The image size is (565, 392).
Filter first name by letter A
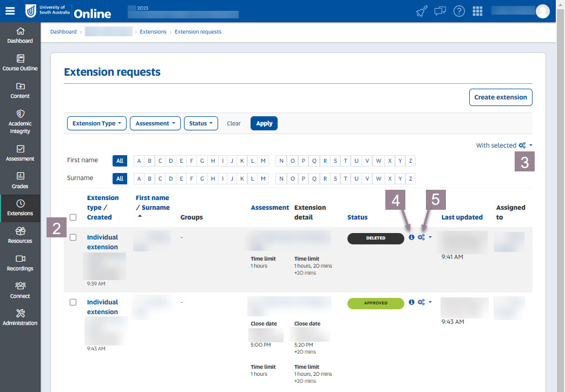tap(139, 161)
